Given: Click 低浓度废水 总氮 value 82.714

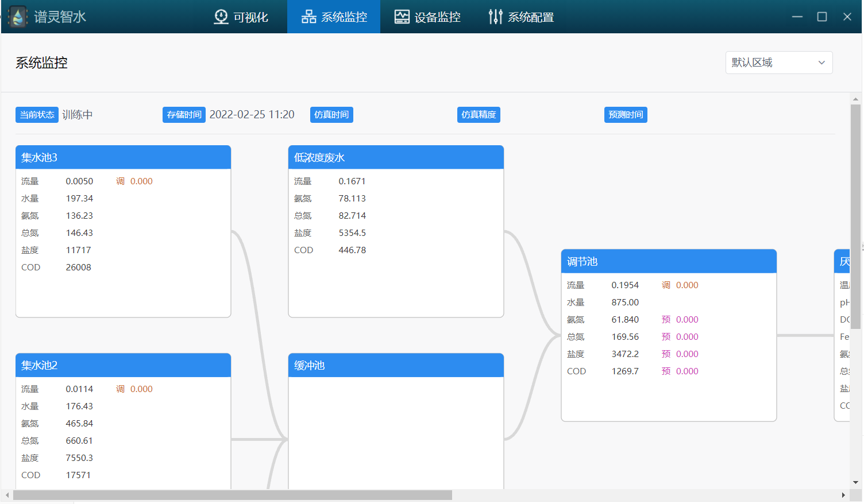Looking at the screenshot, I should [352, 216].
